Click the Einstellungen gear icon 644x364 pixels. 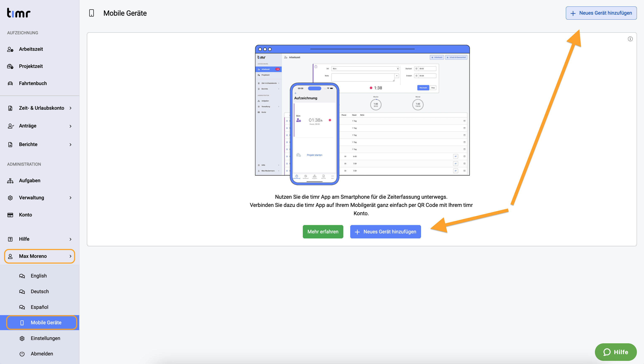22,338
